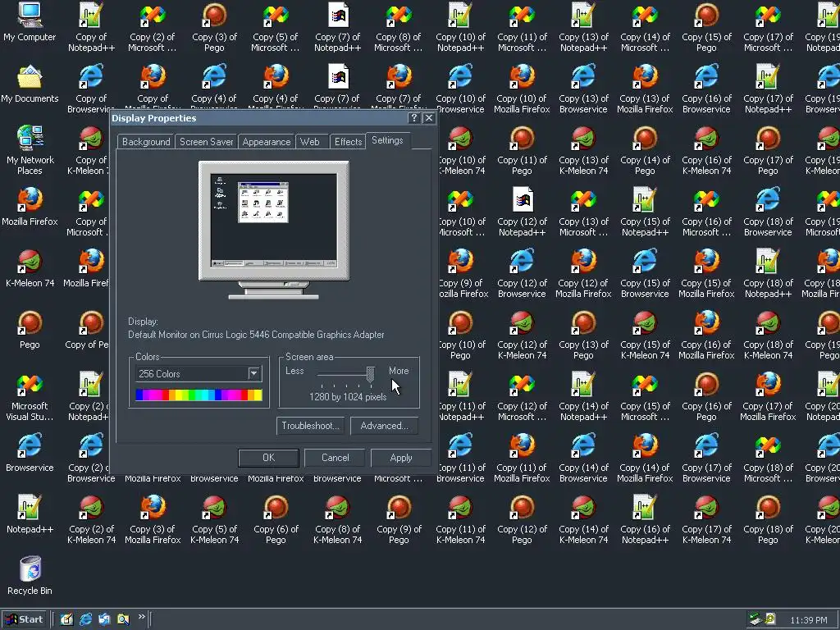Switch to the Appearance tab
The height and width of the screenshot is (630, 840).
267,142
